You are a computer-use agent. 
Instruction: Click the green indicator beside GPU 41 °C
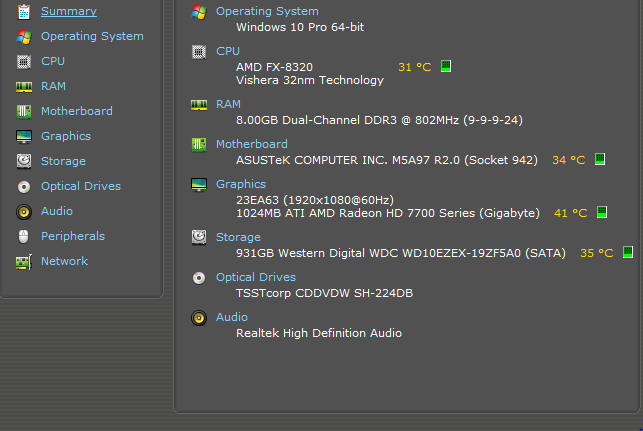point(602,212)
